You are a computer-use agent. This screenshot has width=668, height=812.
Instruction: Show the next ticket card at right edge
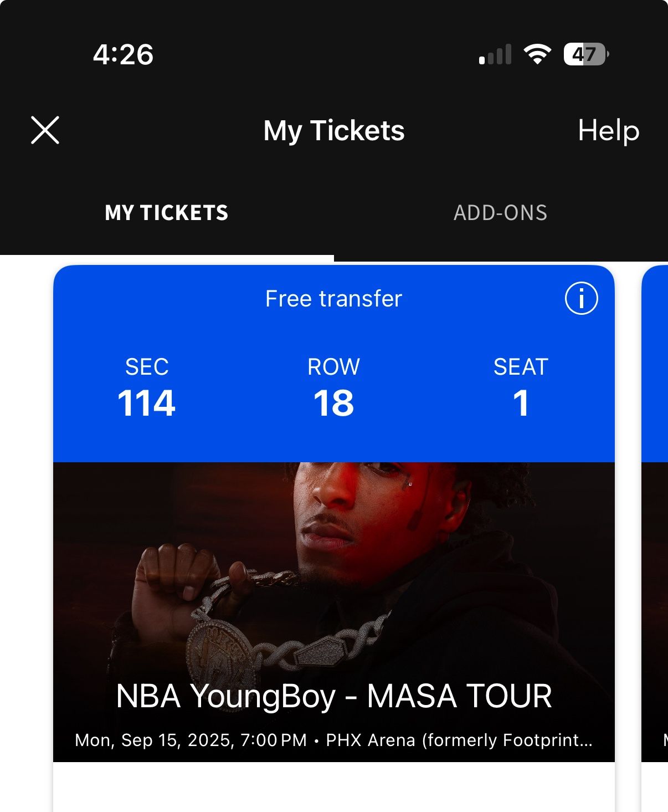click(x=655, y=499)
